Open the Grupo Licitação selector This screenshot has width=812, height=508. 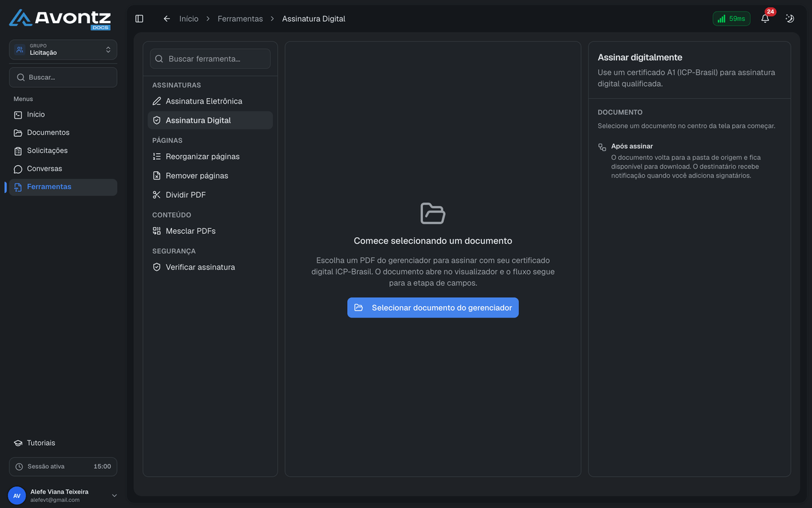point(63,49)
